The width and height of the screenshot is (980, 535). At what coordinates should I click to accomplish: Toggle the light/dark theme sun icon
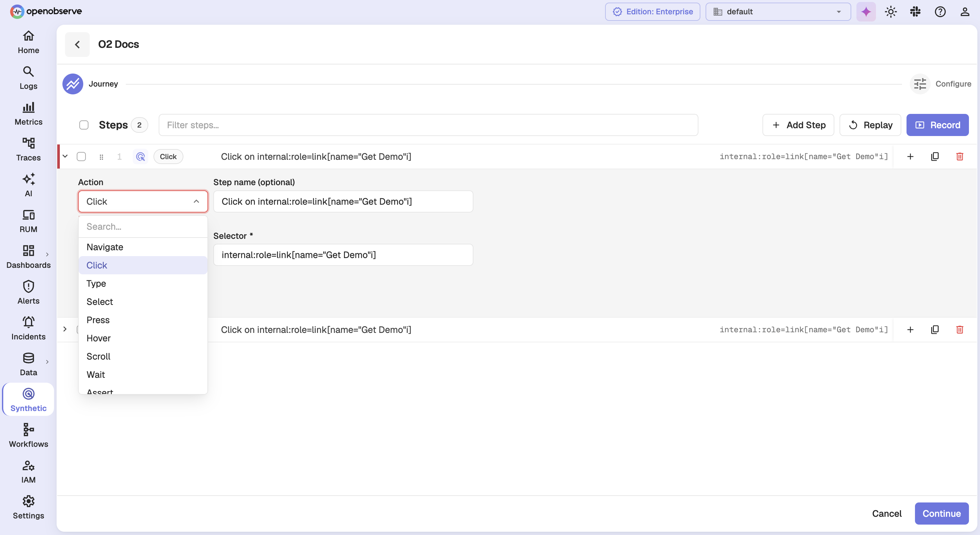[891, 11]
